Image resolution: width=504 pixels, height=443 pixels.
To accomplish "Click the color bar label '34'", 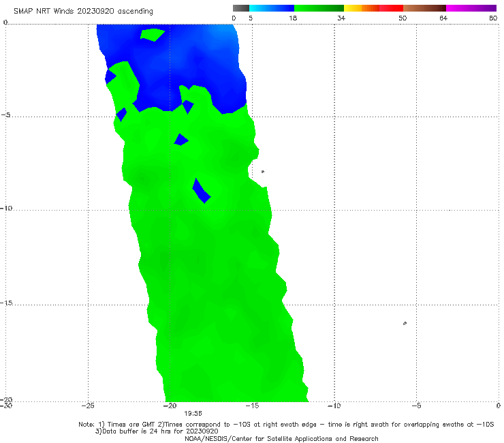I will 341,18.
